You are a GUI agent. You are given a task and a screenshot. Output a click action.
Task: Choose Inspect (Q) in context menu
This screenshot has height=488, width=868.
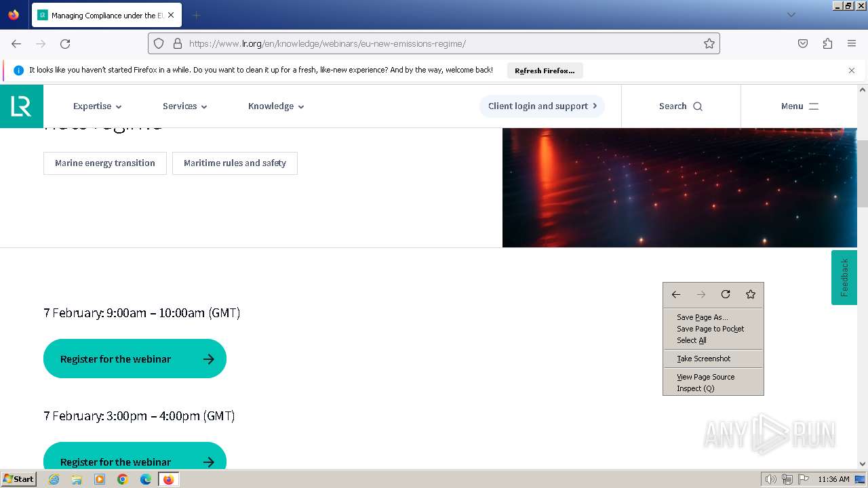[x=713, y=388]
